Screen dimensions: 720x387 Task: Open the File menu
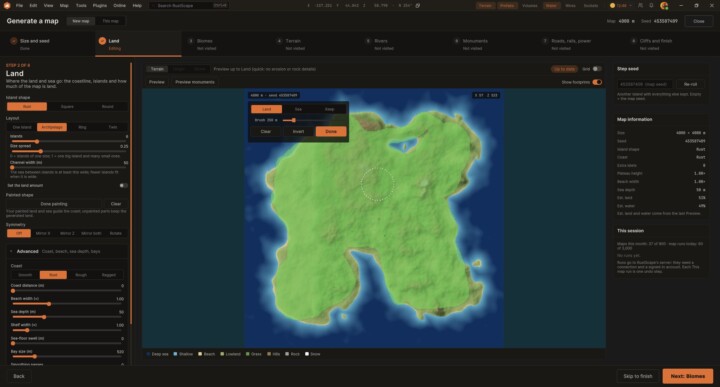pos(19,6)
